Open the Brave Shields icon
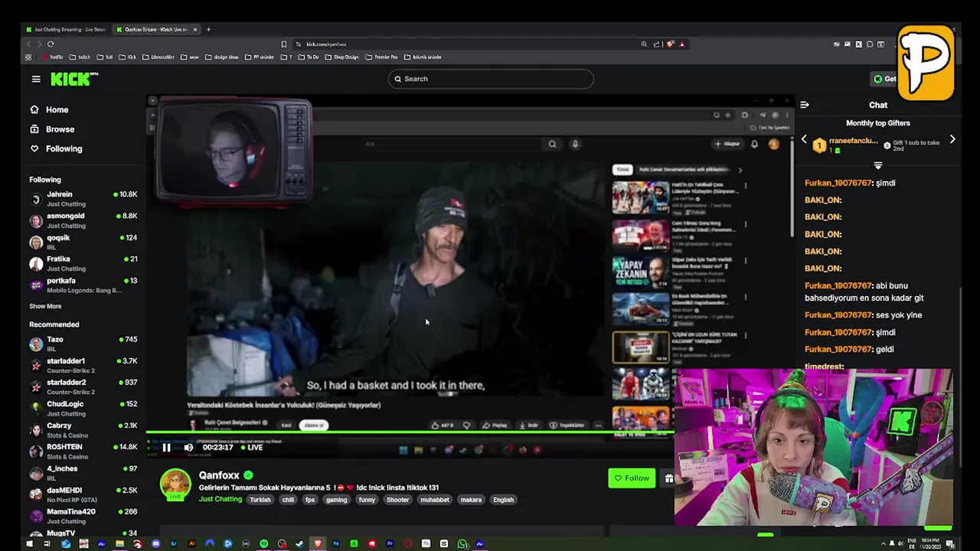This screenshot has width=980, height=551. pos(670,44)
